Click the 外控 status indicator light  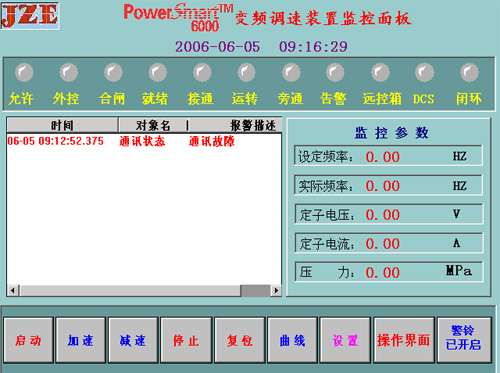[69, 72]
